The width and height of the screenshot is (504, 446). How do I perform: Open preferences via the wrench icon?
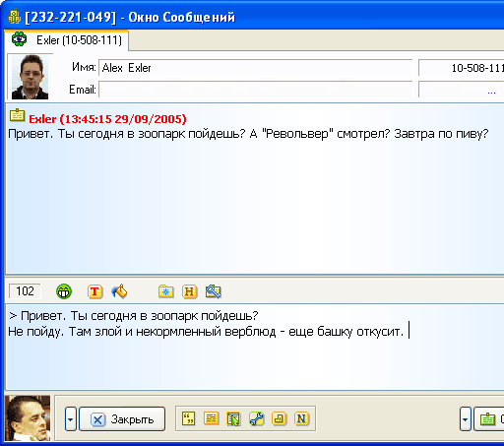[256, 418]
